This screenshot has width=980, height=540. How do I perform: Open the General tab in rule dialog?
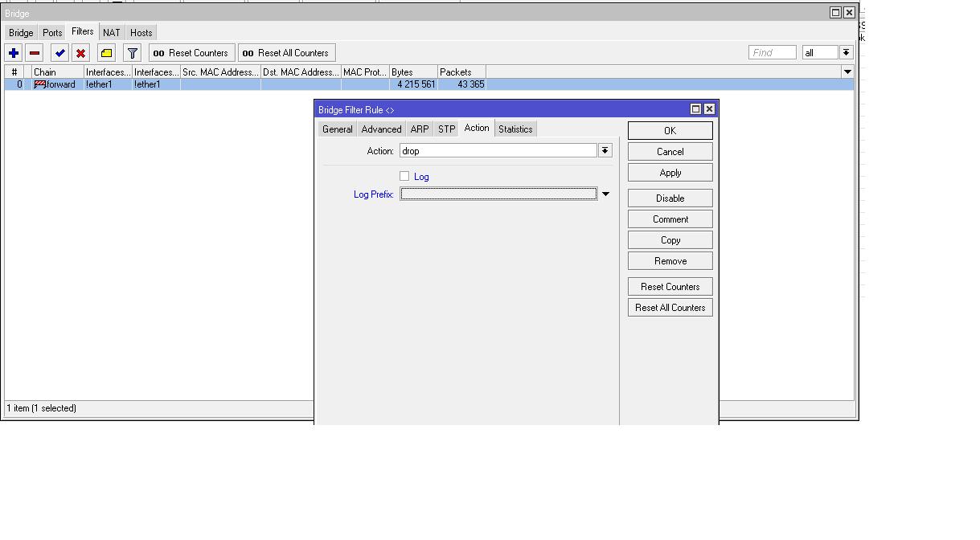coord(337,129)
